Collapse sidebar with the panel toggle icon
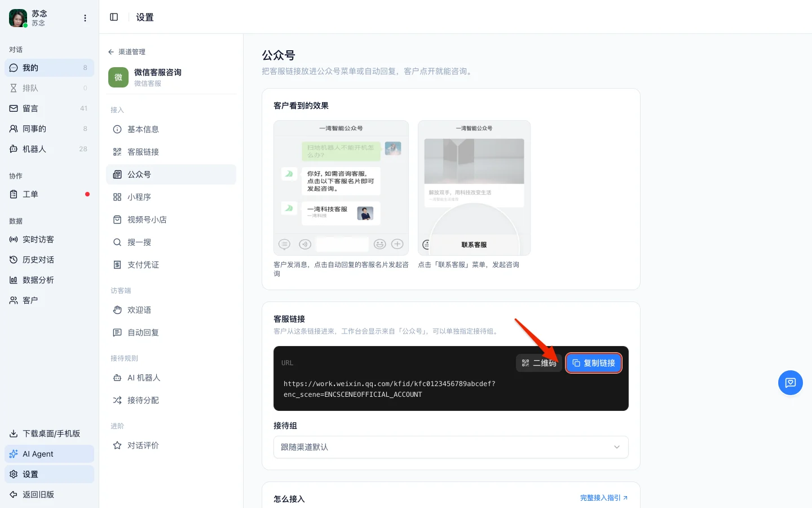 114,17
